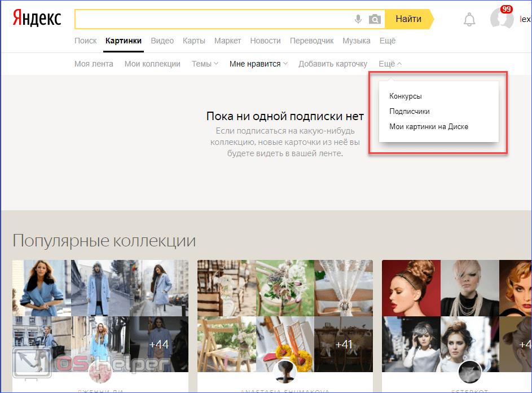Screen dimensions: 532x393
Task: Open image search by camera icon
Action: tap(375, 19)
